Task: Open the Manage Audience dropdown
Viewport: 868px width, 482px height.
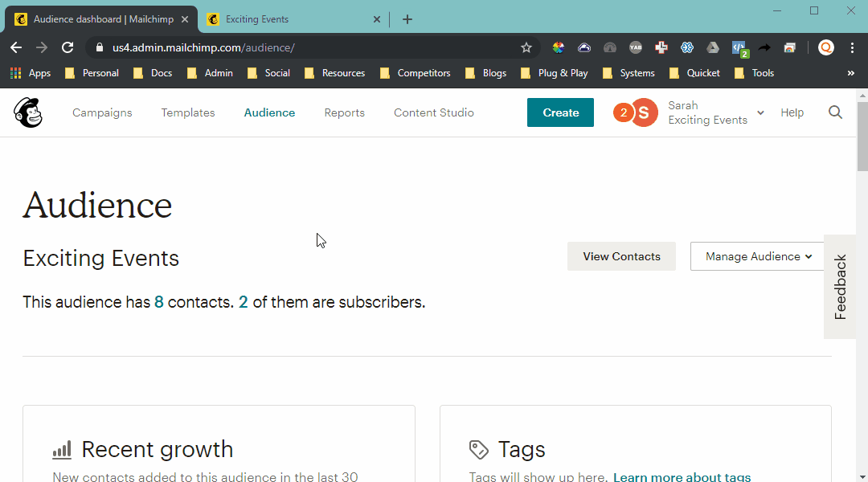Action: pyautogui.click(x=757, y=256)
